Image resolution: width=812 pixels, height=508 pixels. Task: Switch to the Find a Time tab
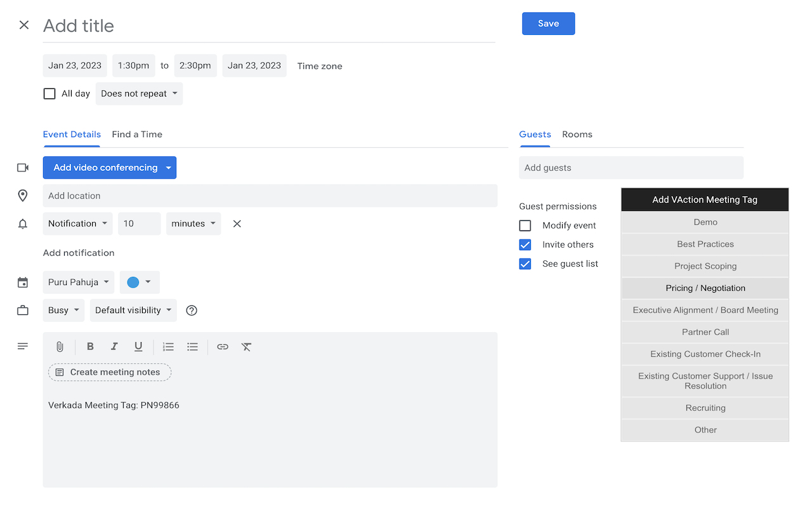[x=137, y=135]
